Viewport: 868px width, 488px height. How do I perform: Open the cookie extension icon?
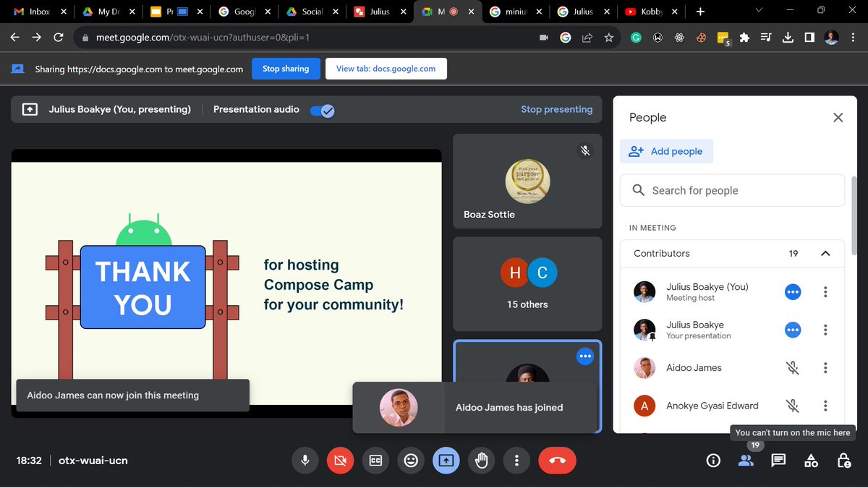(701, 38)
